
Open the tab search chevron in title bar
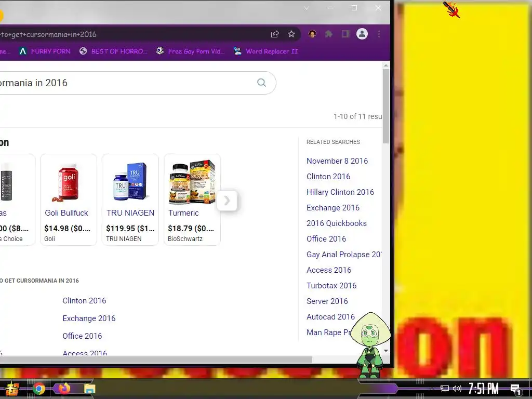tap(307, 8)
